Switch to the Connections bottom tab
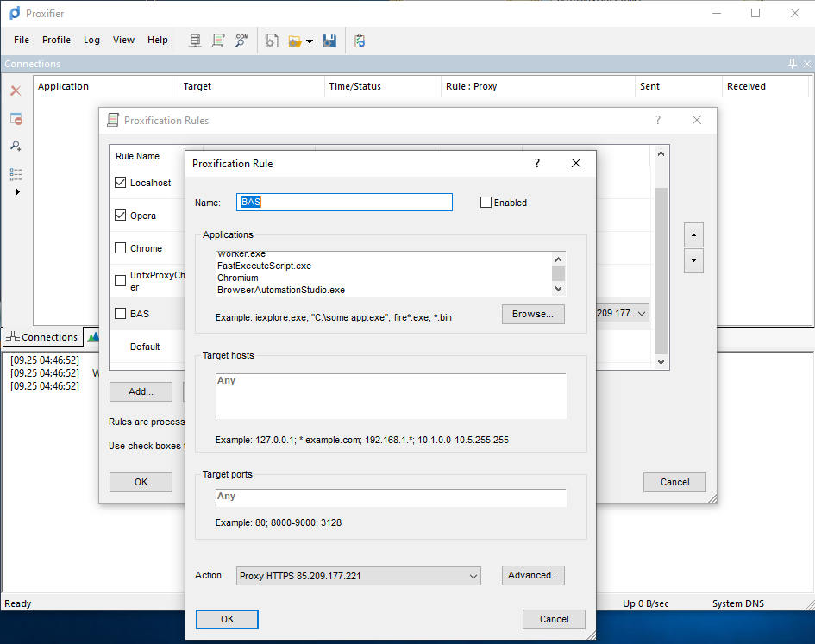Viewport: 815px width, 644px height. (43, 337)
